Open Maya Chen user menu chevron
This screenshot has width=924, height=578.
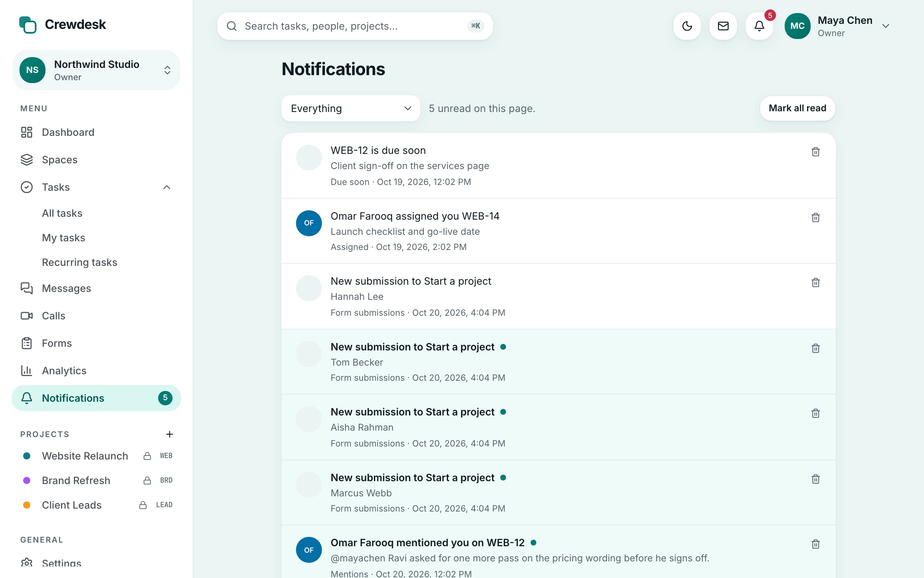coord(886,26)
